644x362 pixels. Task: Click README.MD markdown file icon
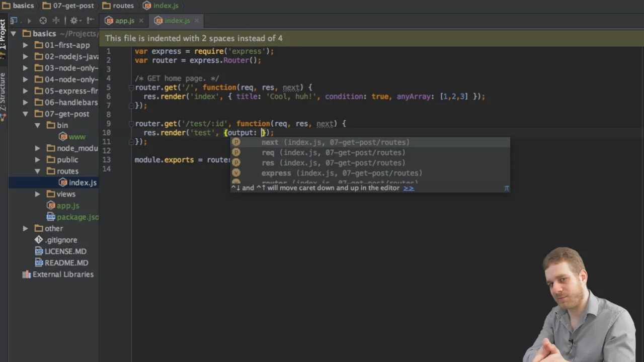coord(39,263)
